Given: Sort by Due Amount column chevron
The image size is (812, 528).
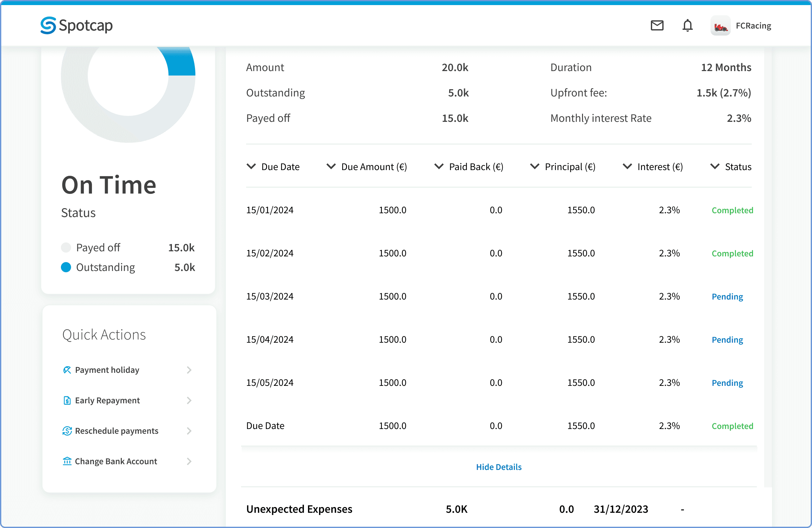Looking at the screenshot, I should point(331,167).
